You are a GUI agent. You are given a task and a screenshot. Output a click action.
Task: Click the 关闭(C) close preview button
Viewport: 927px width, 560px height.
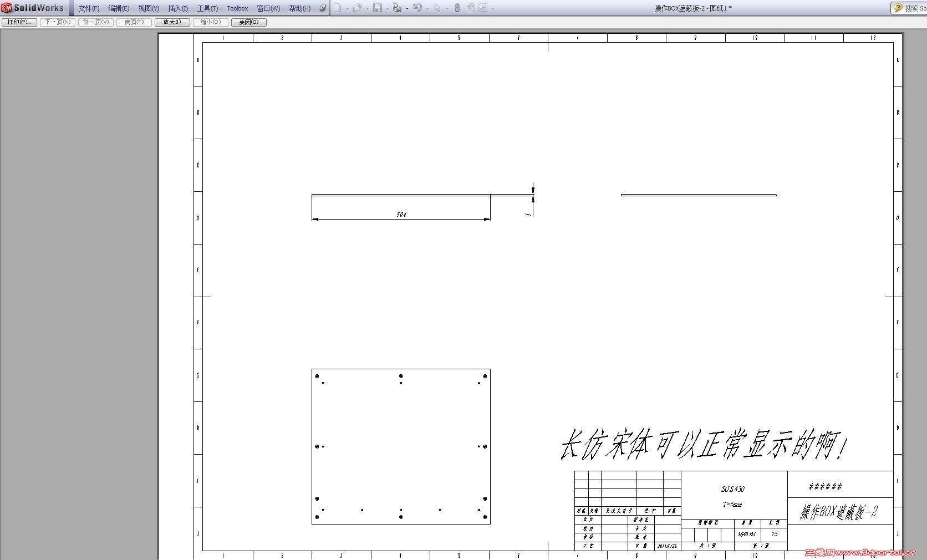pyautogui.click(x=249, y=22)
